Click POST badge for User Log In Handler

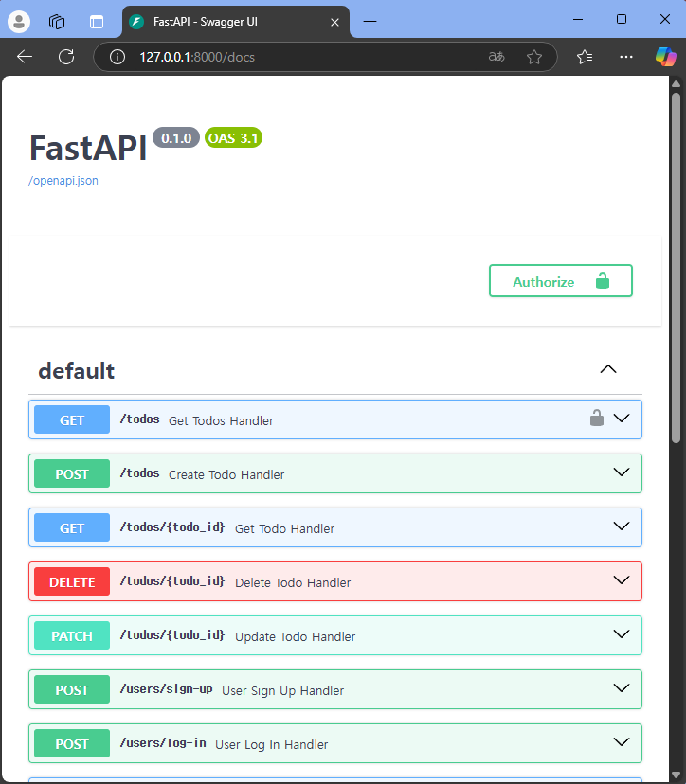click(x=72, y=743)
